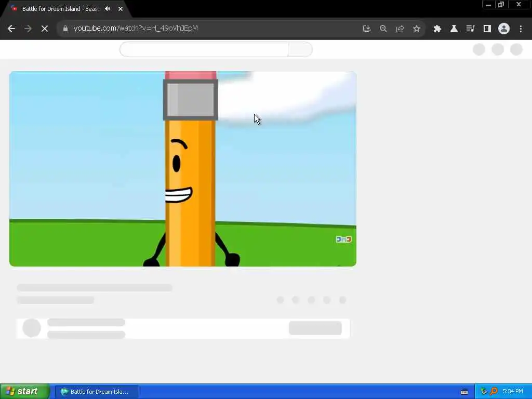Click the system tray network icon
The height and width of the screenshot is (399, 532).
point(484,392)
